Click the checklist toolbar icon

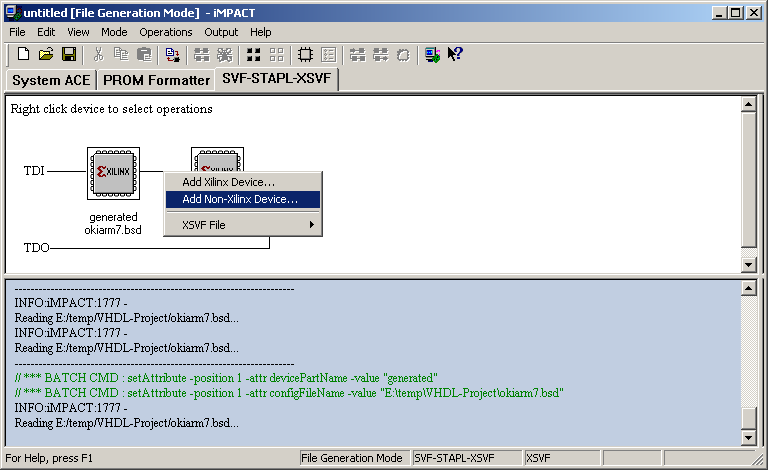coord(328,54)
